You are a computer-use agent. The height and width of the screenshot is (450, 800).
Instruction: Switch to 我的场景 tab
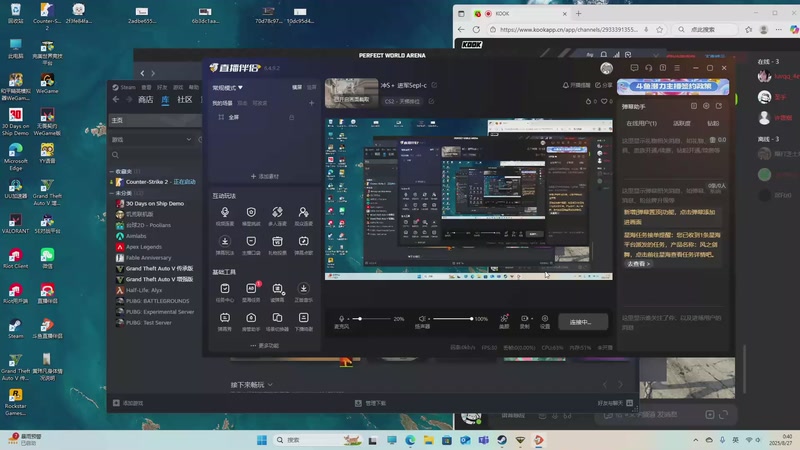coord(222,103)
